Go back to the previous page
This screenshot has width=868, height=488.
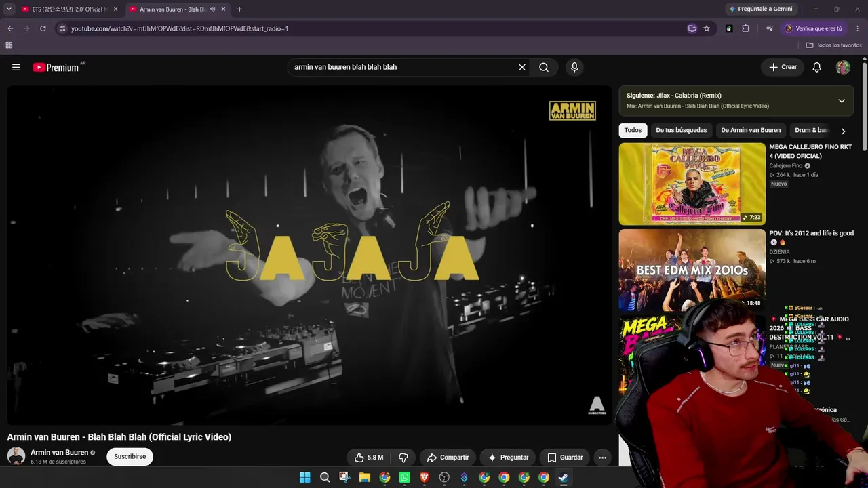coord(10,28)
